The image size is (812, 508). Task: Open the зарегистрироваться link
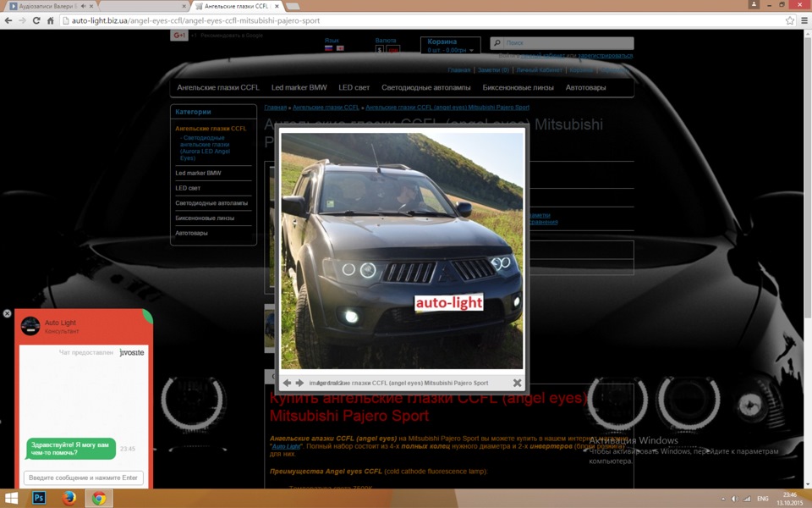coord(605,56)
